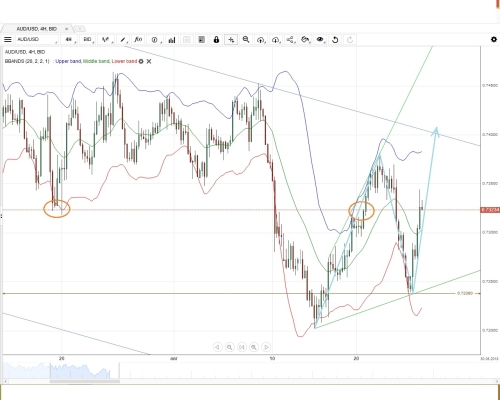Activate the crosshair cursor tool
Viewport: 500px width, 400px height.
coord(231,40)
